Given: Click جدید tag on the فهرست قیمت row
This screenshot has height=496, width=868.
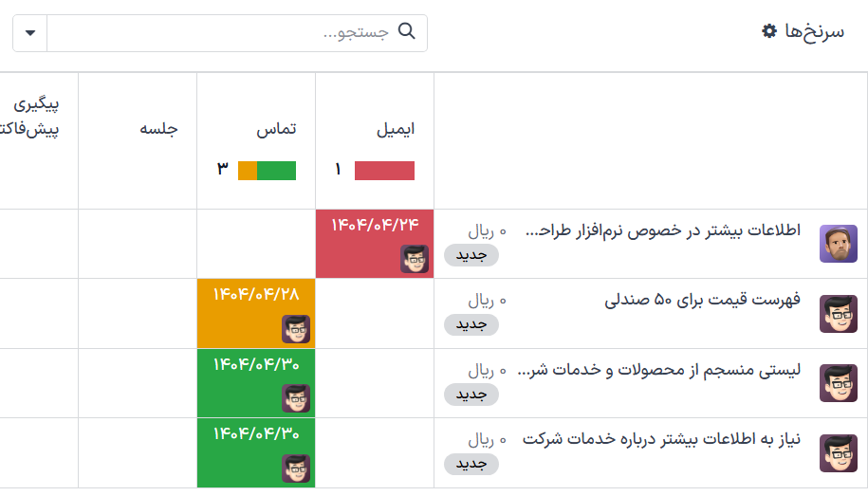Looking at the screenshot, I should 471,324.
